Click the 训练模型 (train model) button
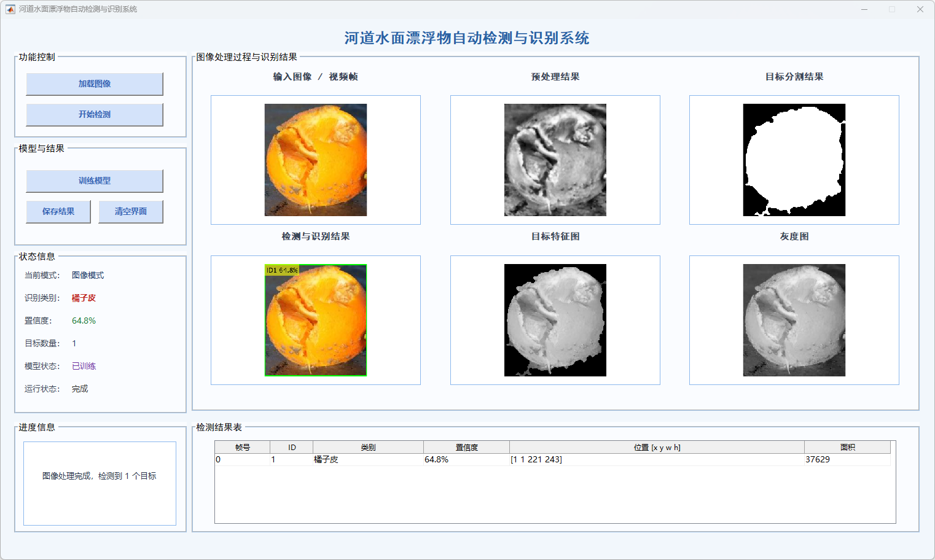 coord(95,181)
